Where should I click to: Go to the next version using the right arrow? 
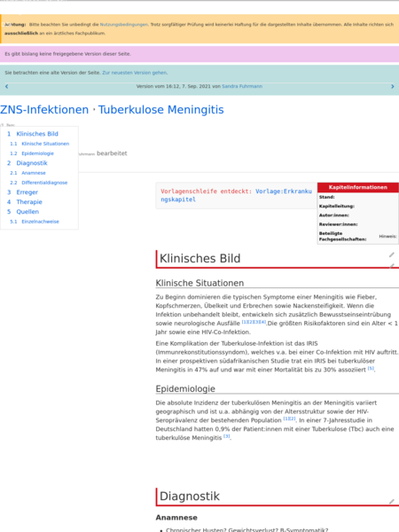(393, 87)
